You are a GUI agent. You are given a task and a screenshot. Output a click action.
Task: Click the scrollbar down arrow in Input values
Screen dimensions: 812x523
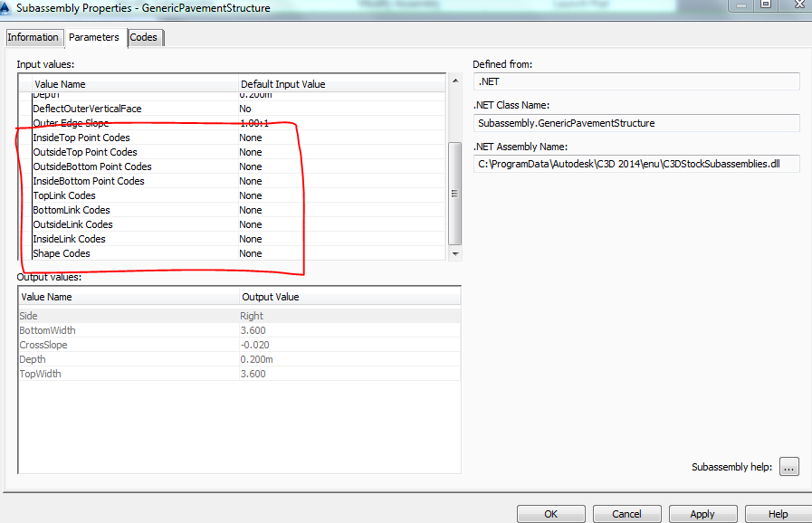coord(454,254)
